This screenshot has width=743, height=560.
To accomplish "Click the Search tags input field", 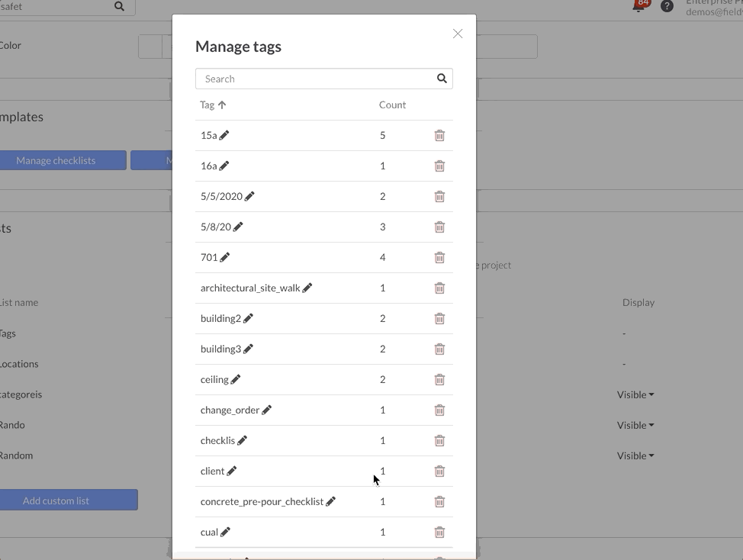I will [x=314, y=79].
